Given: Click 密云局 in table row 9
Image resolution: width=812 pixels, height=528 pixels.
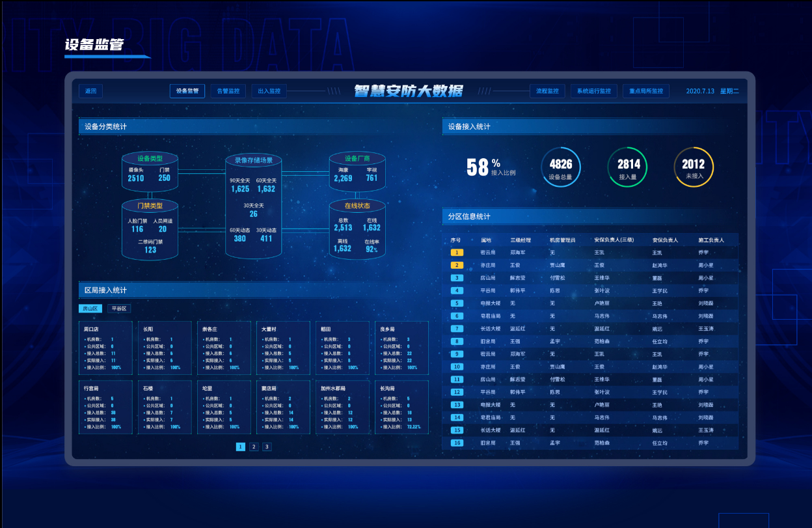Looking at the screenshot, I should (488, 354).
